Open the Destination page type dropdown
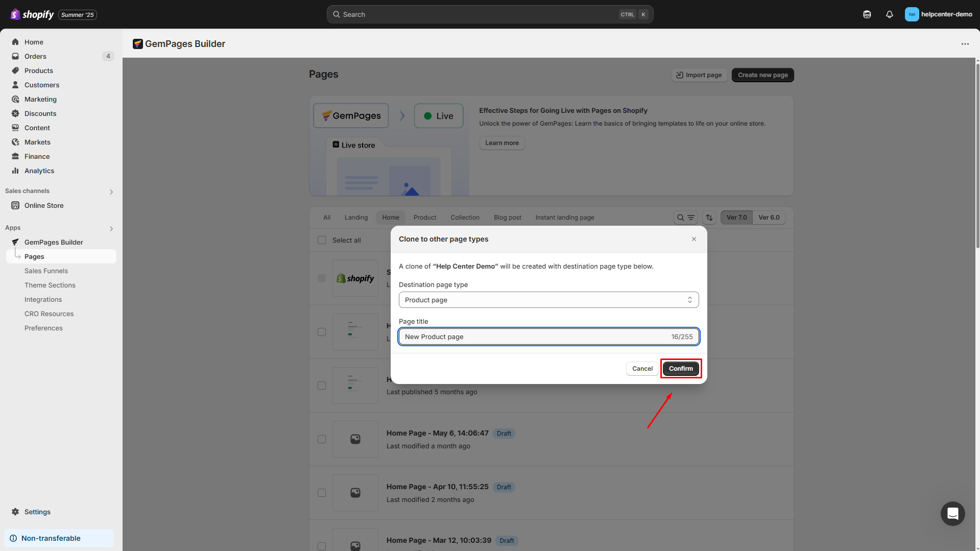The width and height of the screenshot is (980, 551). (548, 300)
